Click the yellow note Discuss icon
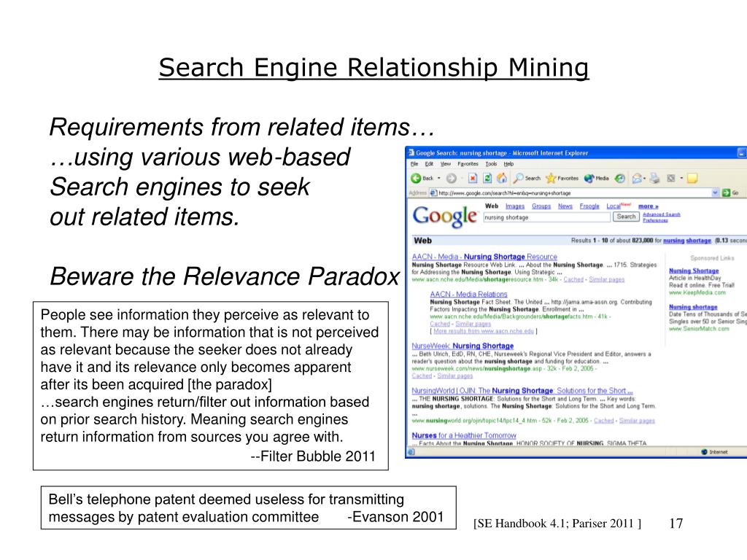The width and height of the screenshot is (747, 560). [x=692, y=178]
